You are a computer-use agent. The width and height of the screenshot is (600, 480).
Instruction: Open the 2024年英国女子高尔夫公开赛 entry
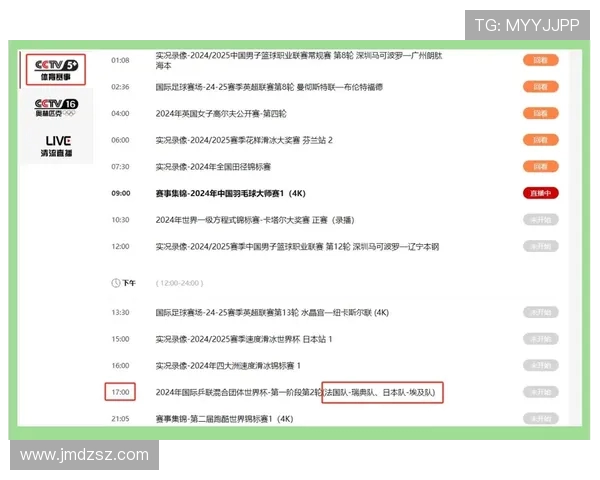click(x=221, y=114)
